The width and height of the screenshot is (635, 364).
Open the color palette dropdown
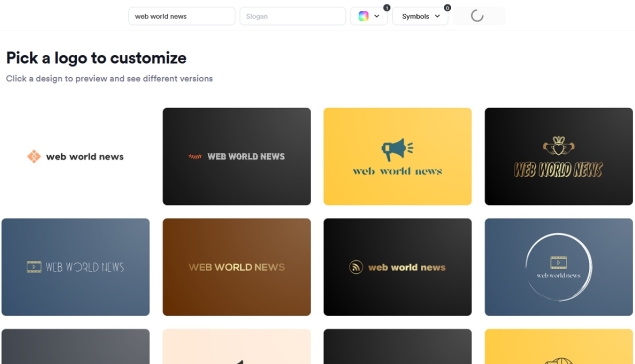coord(369,16)
